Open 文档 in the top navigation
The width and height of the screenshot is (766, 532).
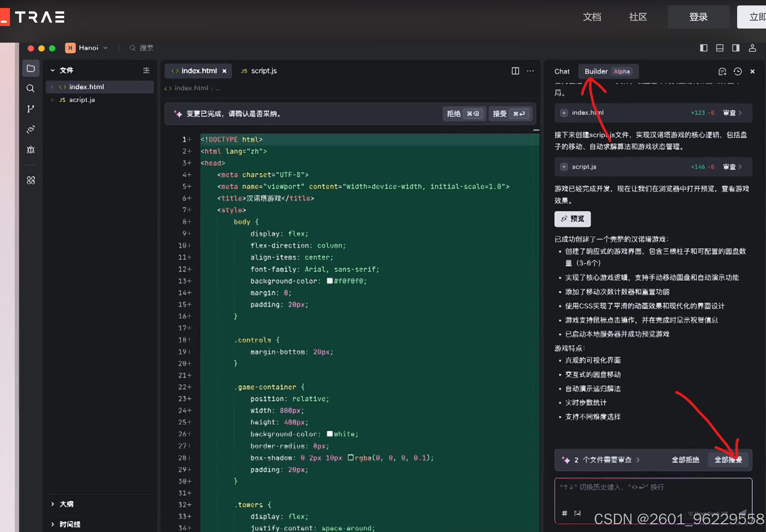click(592, 17)
